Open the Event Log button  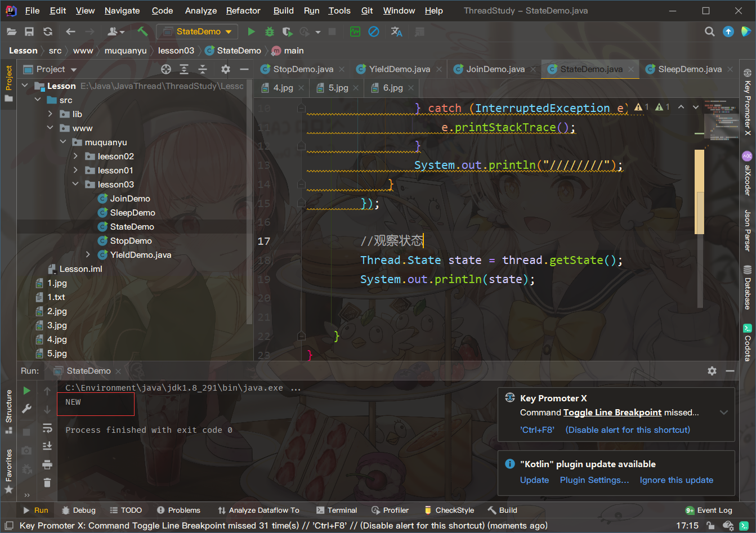[x=709, y=510]
